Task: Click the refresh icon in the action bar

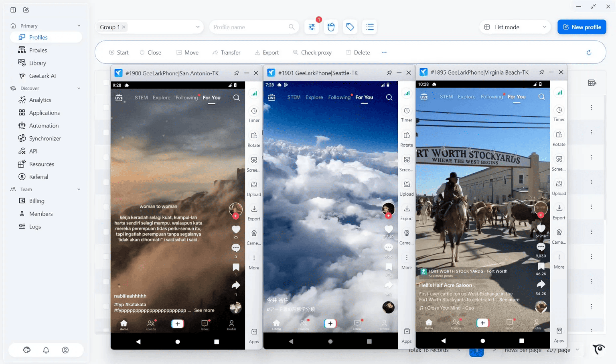Action: coord(589,53)
